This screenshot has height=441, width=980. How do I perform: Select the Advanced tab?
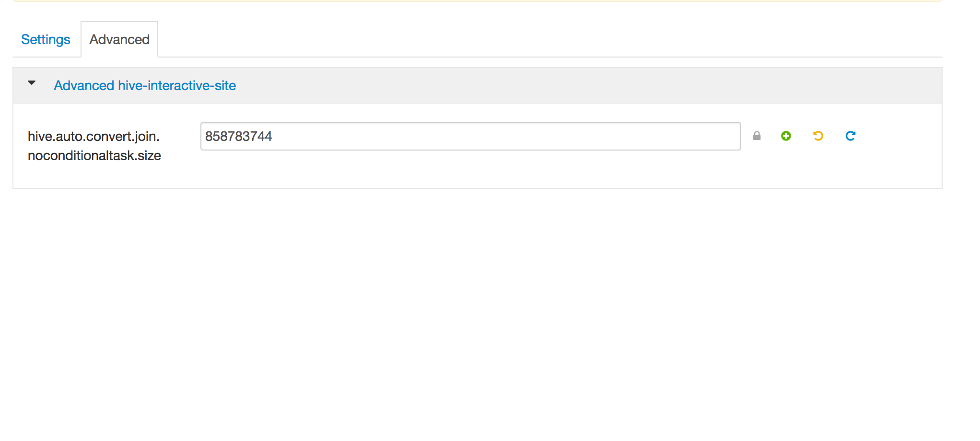(119, 39)
